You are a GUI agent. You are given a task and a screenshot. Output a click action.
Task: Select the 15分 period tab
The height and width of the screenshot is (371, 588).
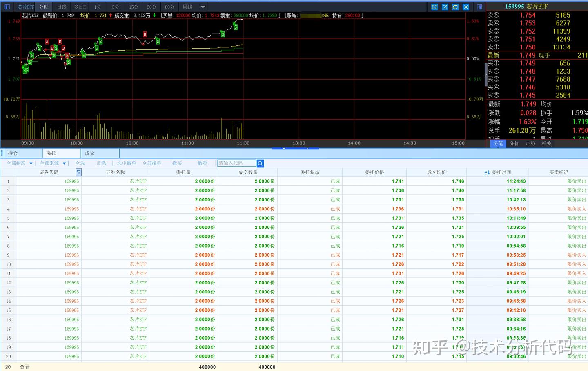pyautogui.click(x=134, y=7)
